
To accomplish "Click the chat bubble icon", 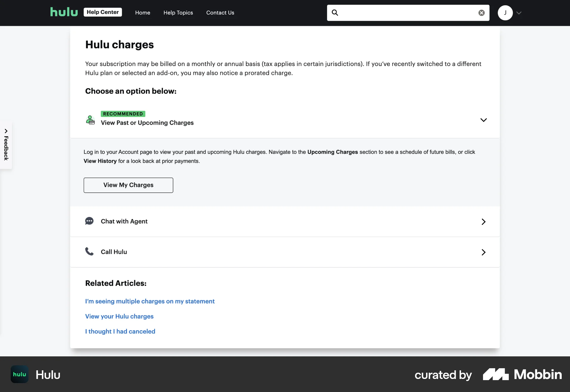I will pos(89,221).
